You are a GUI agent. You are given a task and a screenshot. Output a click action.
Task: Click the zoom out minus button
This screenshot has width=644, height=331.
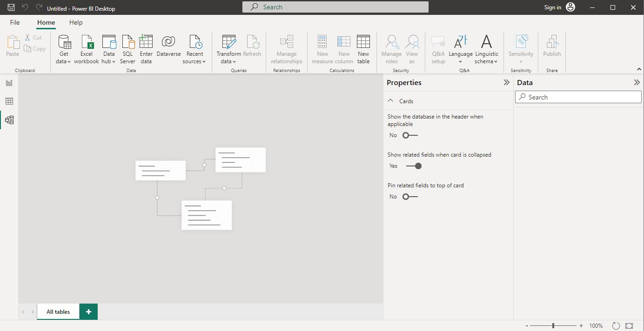click(527, 326)
